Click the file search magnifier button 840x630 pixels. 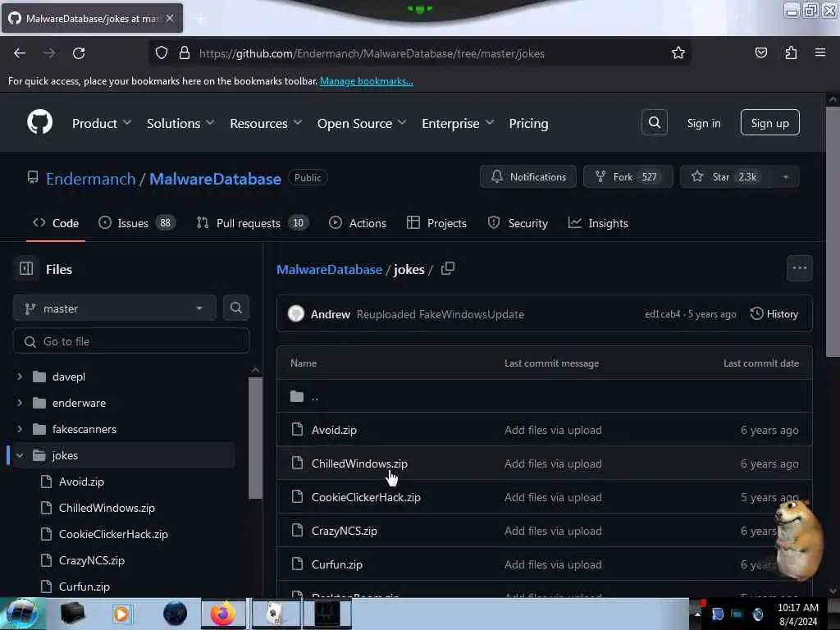click(x=235, y=308)
